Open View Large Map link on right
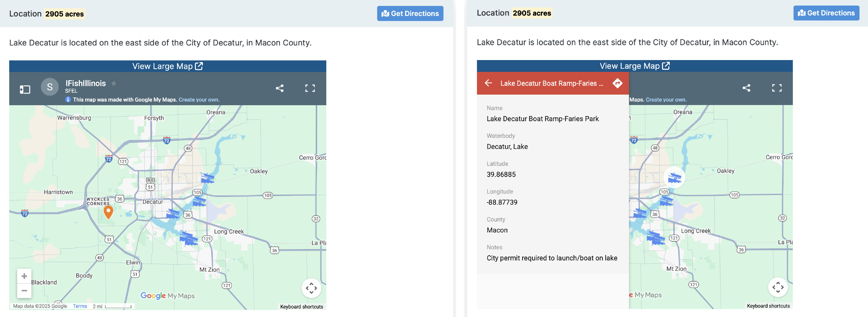Screen dimensions: 868x317 pyautogui.click(x=635, y=66)
